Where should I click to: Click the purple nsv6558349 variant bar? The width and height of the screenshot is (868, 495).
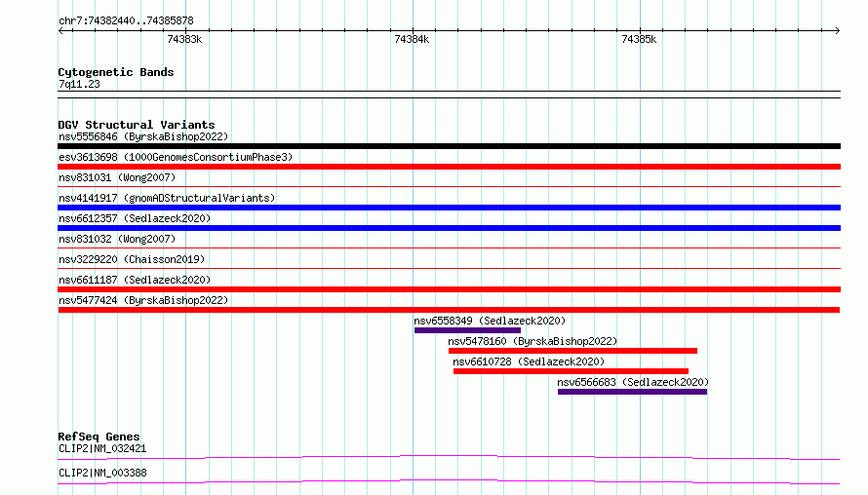(x=467, y=330)
